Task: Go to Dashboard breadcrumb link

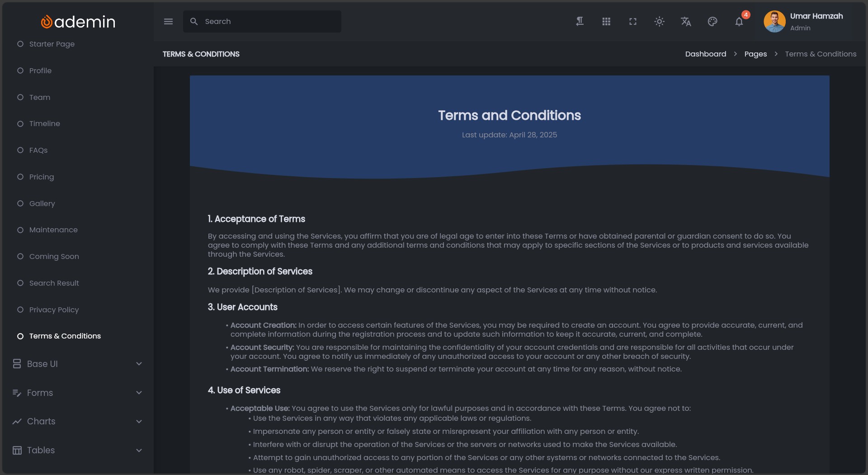Action: [x=705, y=54]
